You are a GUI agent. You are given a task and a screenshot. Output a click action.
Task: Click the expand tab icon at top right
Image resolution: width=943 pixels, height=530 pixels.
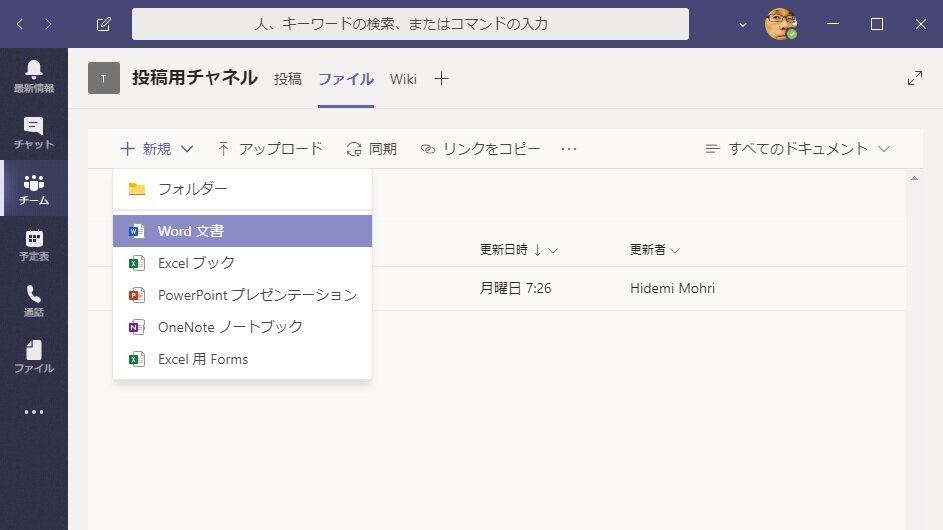point(914,78)
